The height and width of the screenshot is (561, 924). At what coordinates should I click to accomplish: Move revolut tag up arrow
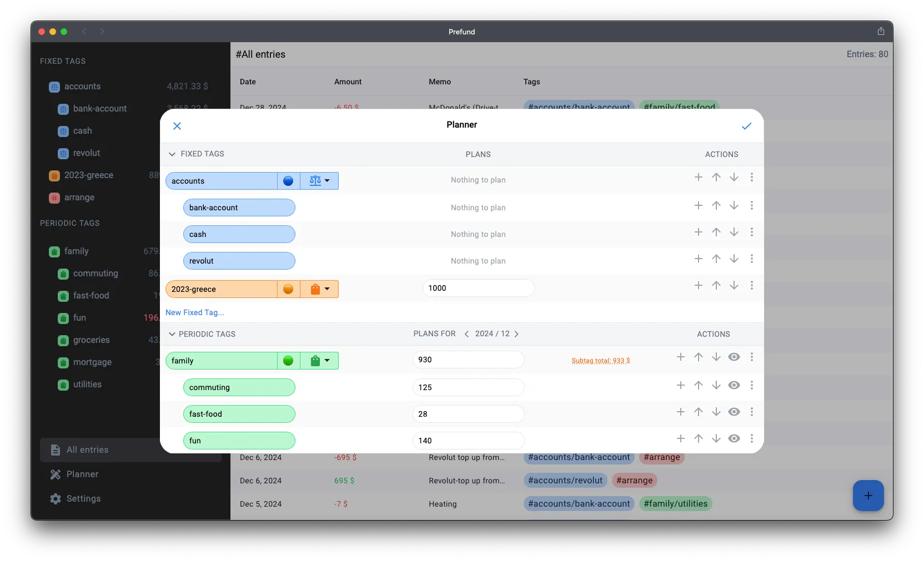click(716, 259)
